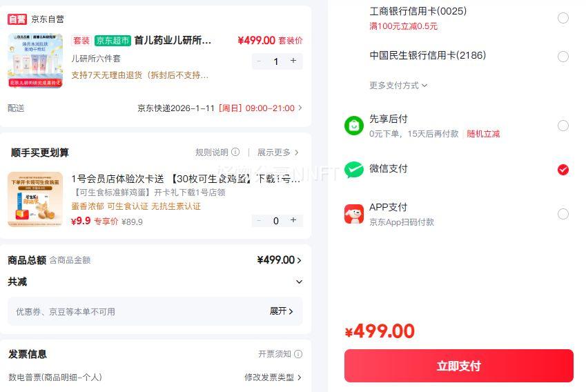
Task: Expand the 共减 discount details chevron
Action: (299, 282)
